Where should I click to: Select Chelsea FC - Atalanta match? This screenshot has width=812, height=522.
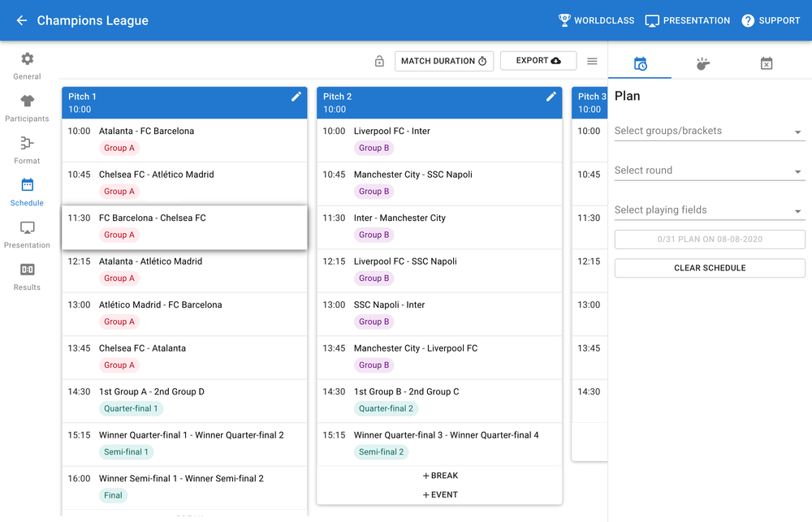(184, 358)
